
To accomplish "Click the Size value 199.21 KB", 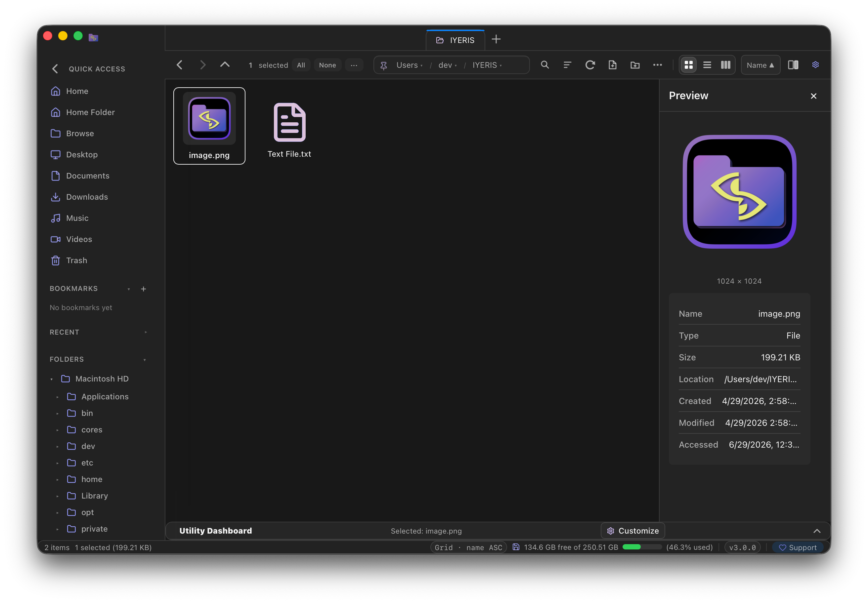I will pyautogui.click(x=780, y=357).
